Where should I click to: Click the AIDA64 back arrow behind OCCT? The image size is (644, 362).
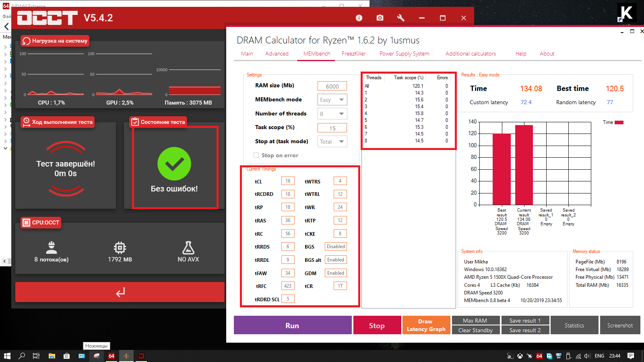(6, 27)
